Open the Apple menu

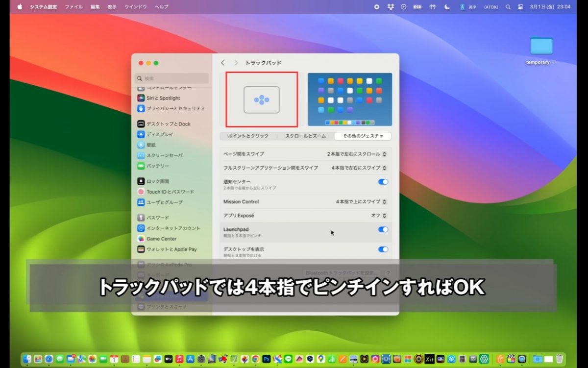(x=20, y=7)
